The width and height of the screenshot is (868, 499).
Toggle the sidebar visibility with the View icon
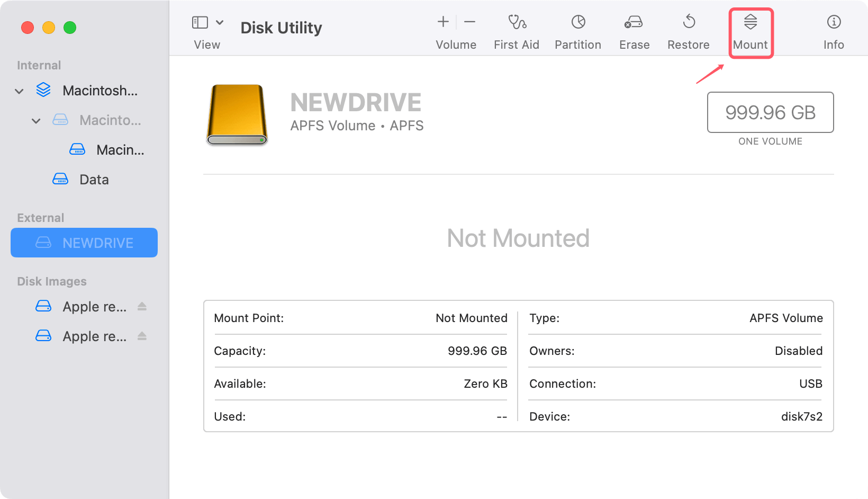click(200, 22)
